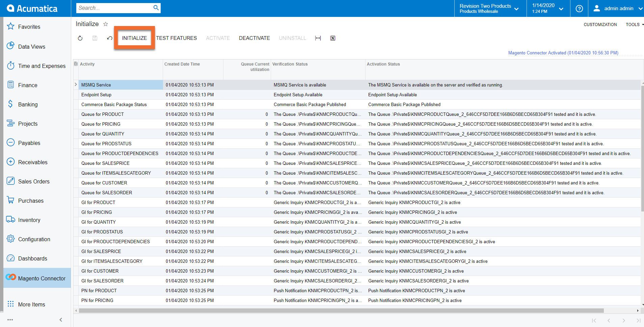This screenshot has width=644, height=327.
Task: Click the horizontal scrollbar of the grid
Action: [x=341, y=310]
